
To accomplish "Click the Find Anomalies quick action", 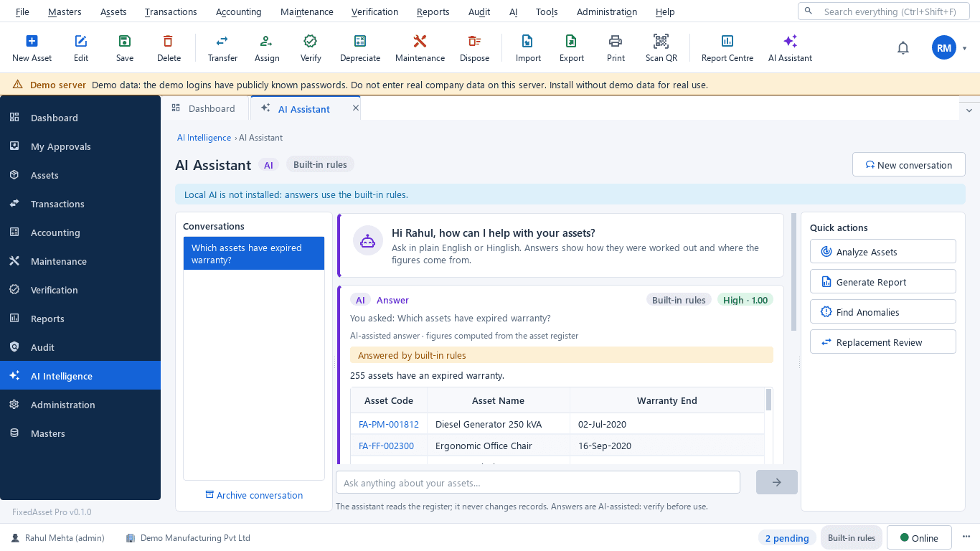I will [882, 311].
